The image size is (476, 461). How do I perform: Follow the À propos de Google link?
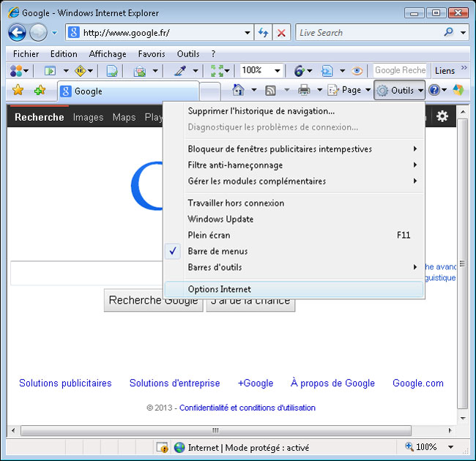tap(332, 383)
